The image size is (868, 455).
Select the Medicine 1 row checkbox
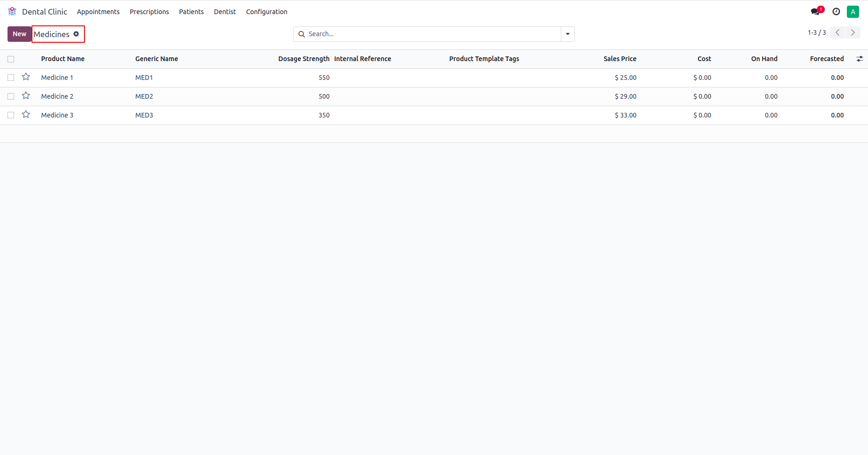pos(11,78)
